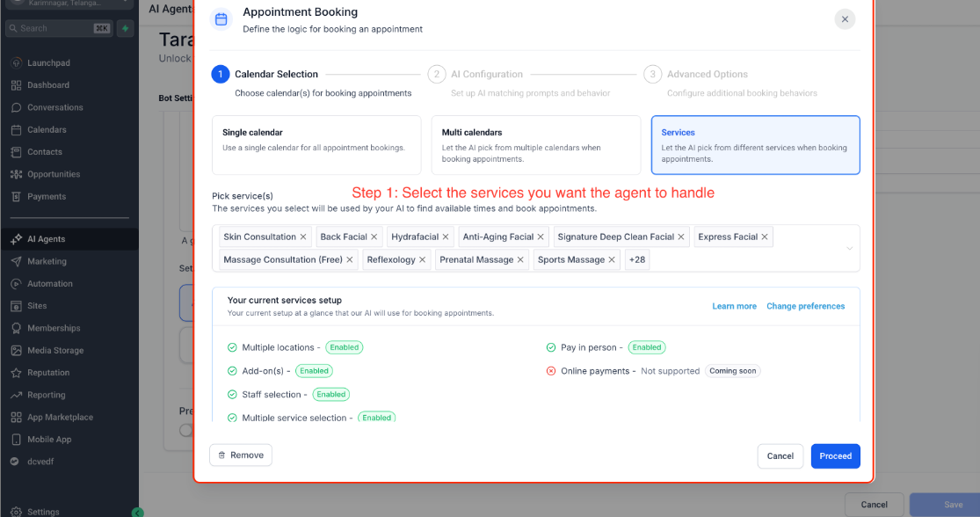The image size is (980, 517).
Task: Click the Remove button with trash icon
Action: point(241,455)
